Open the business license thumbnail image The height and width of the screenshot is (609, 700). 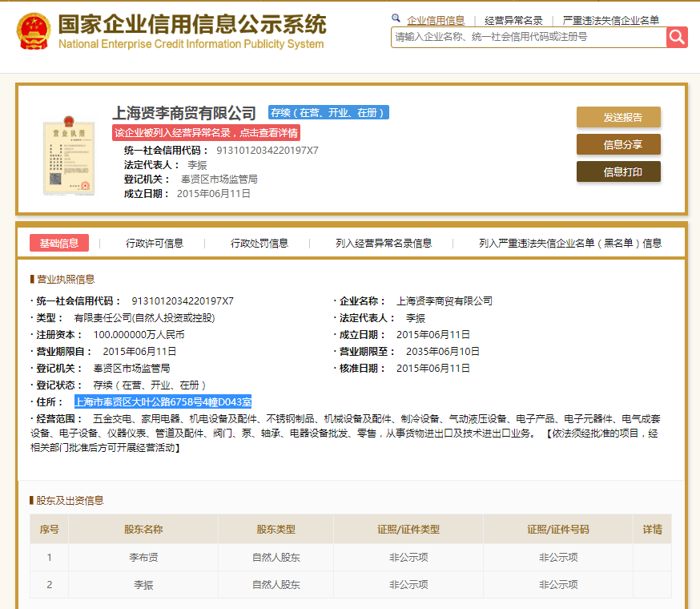[69, 155]
